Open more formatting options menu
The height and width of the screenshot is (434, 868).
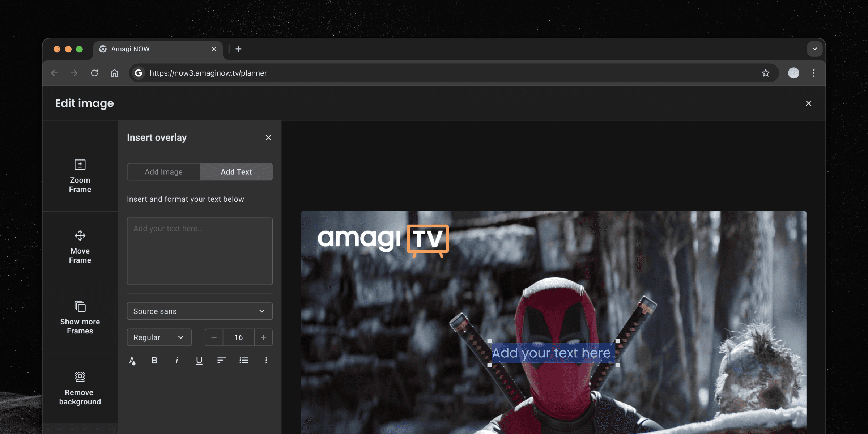click(266, 360)
